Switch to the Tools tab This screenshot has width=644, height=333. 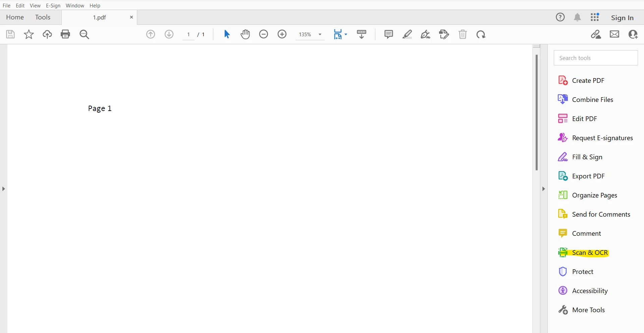pos(43,17)
